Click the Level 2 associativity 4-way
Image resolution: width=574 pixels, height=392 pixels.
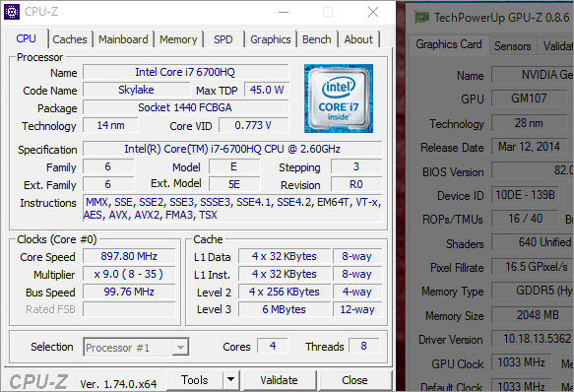(x=357, y=292)
